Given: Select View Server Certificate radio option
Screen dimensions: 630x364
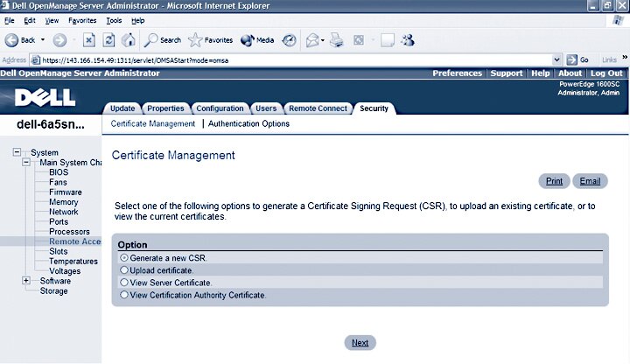Looking at the screenshot, I should 124,283.
